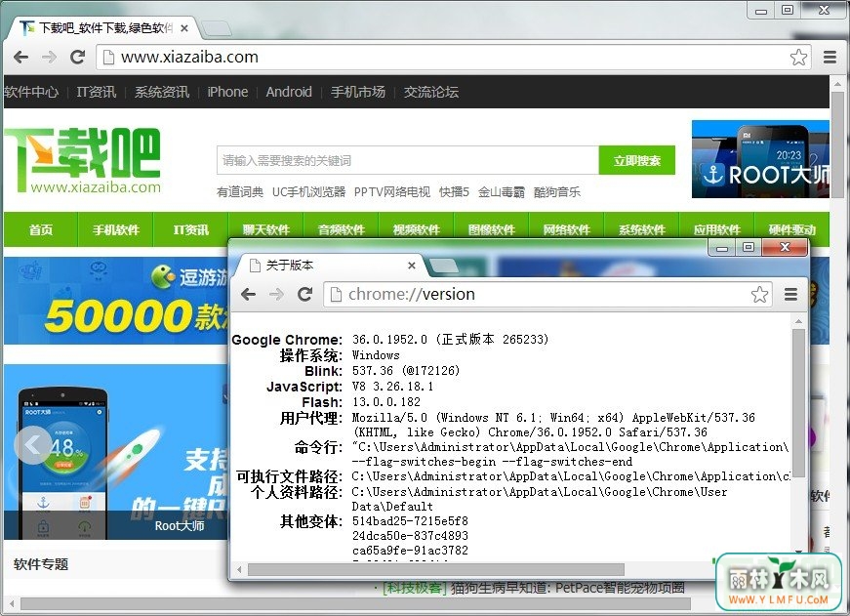Open Chrome menu in xiazaiba window
The image size is (850, 616).
[830, 57]
